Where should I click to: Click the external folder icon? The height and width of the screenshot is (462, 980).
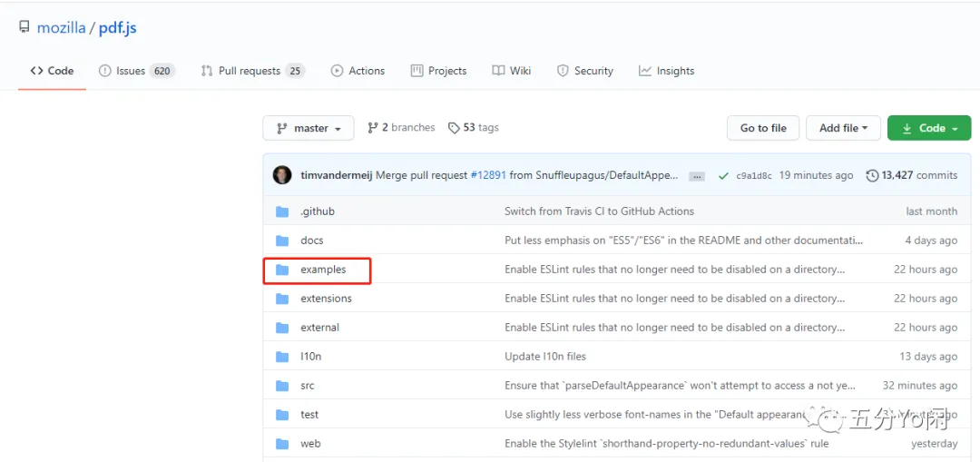click(282, 328)
